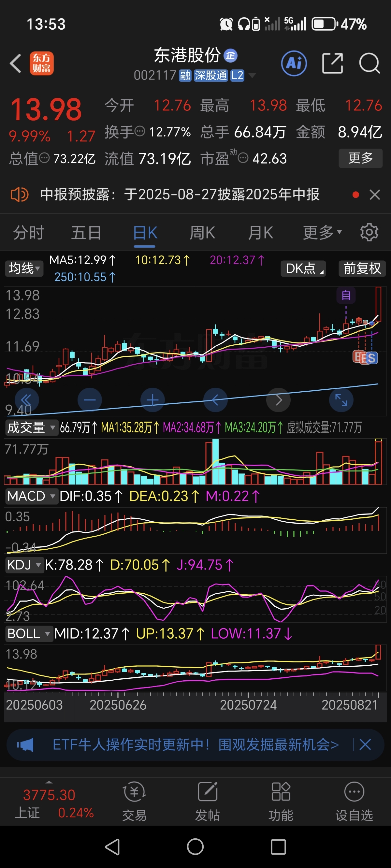Switch to the 月K tab
This screenshot has width=391, height=868.
point(261,233)
